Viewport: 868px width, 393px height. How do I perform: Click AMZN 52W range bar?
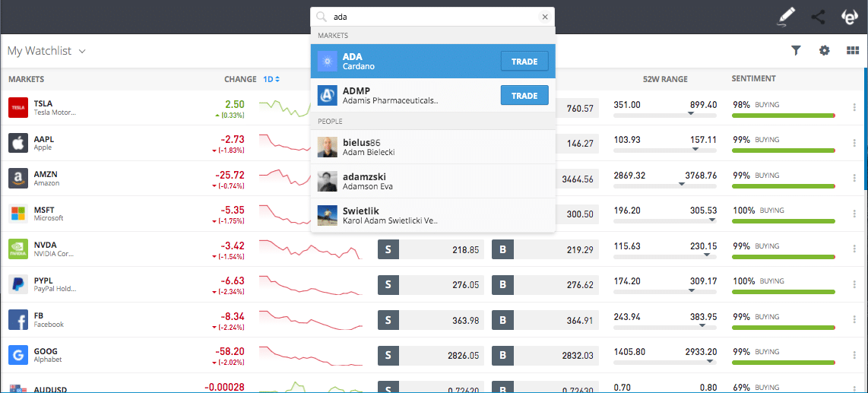coord(665,186)
